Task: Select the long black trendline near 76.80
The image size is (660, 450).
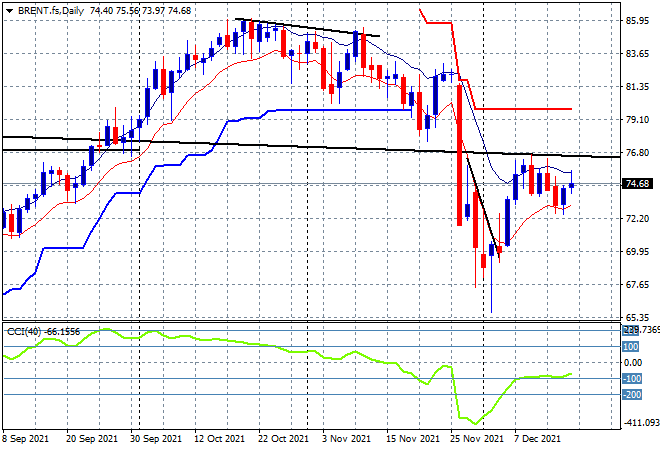Action: click(x=311, y=145)
